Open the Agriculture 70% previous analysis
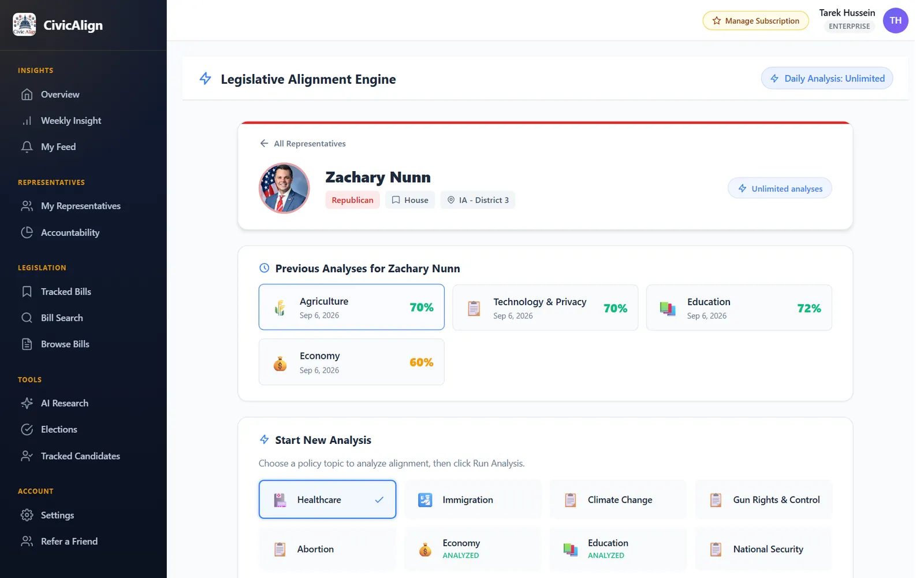Image resolution: width=924 pixels, height=578 pixels. pos(352,307)
